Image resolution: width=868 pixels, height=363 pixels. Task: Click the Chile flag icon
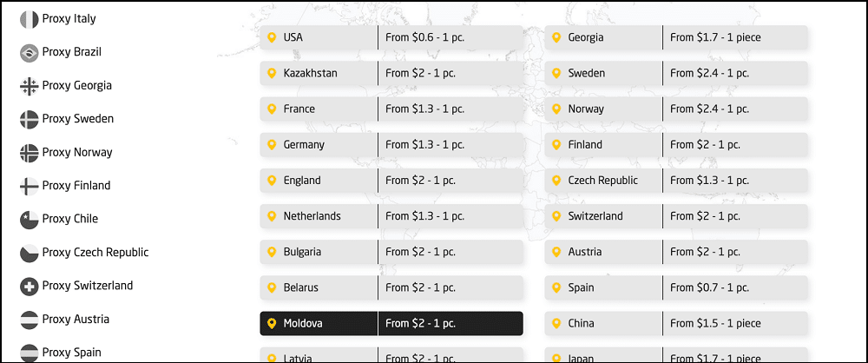[29, 220]
